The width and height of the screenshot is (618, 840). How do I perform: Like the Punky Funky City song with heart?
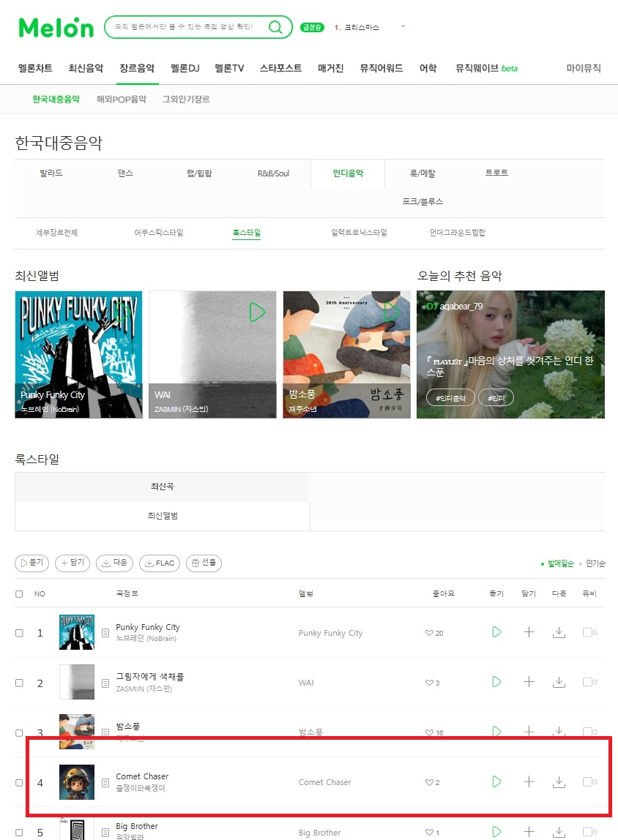(429, 633)
